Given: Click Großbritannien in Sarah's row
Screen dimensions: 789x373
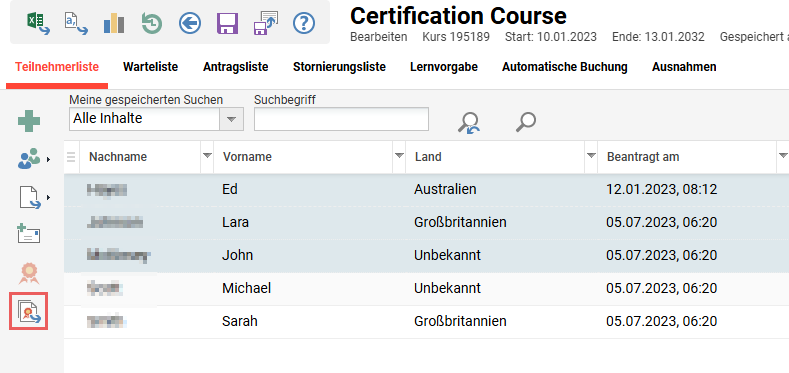Looking at the screenshot, I should pos(460,321).
